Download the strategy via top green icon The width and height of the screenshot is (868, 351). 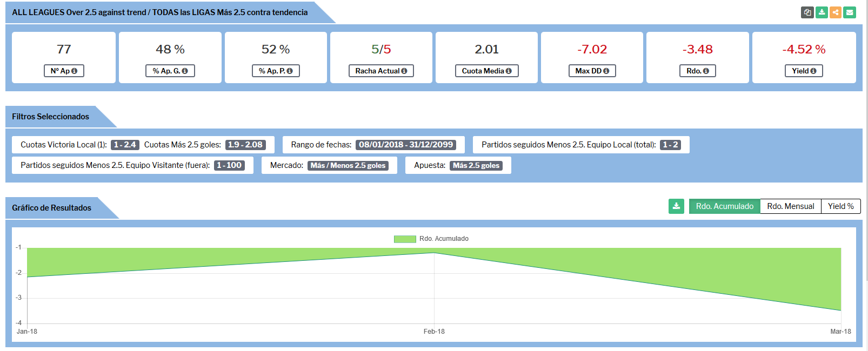pos(822,12)
